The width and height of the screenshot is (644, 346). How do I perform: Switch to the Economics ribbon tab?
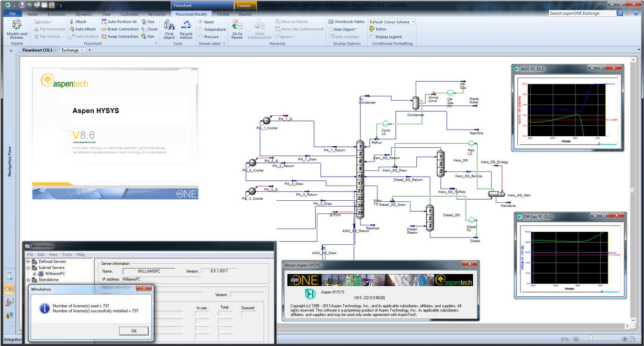(57, 14)
